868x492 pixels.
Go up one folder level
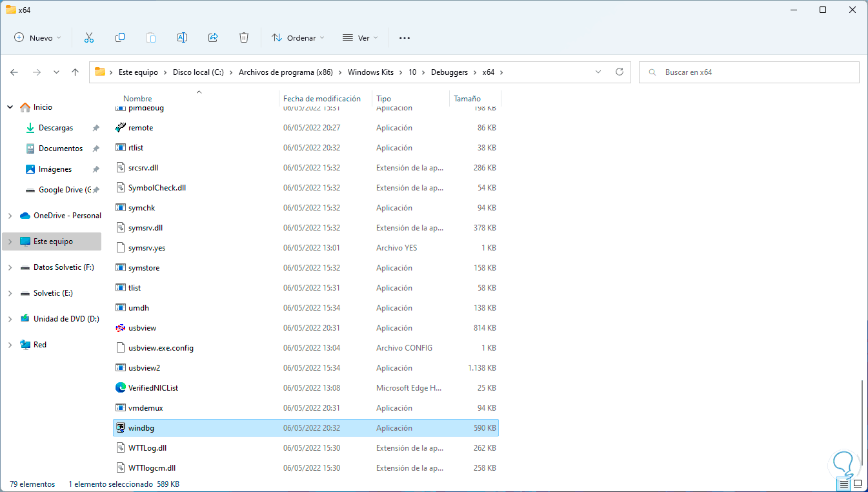(76, 72)
